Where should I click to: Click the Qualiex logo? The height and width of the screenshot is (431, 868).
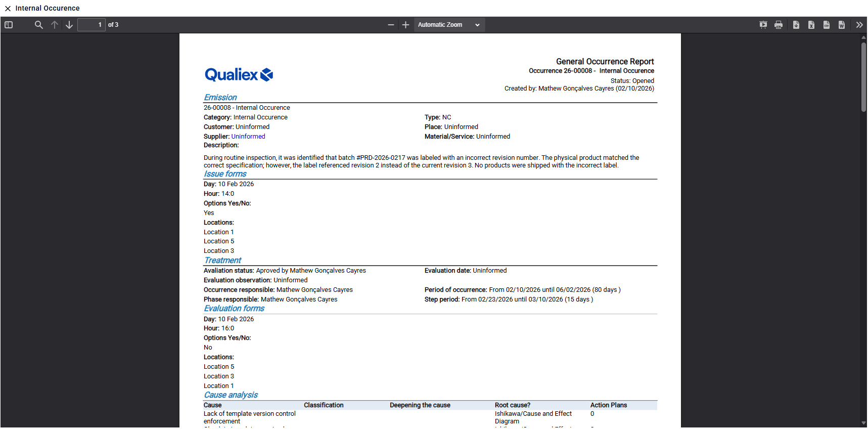239,75
